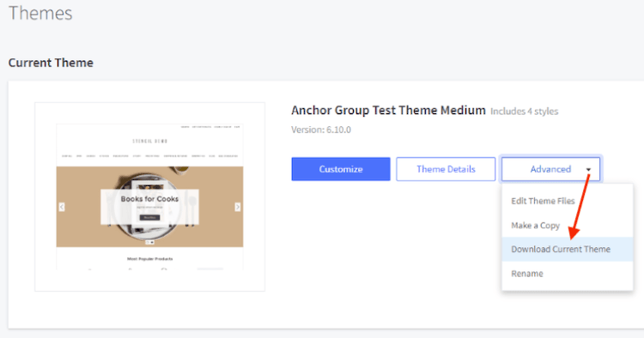Image resolution: width=644 pixels, height=338 pixels.
Task: Choose Make a Copy option
Action: click(x=568, y=226)
